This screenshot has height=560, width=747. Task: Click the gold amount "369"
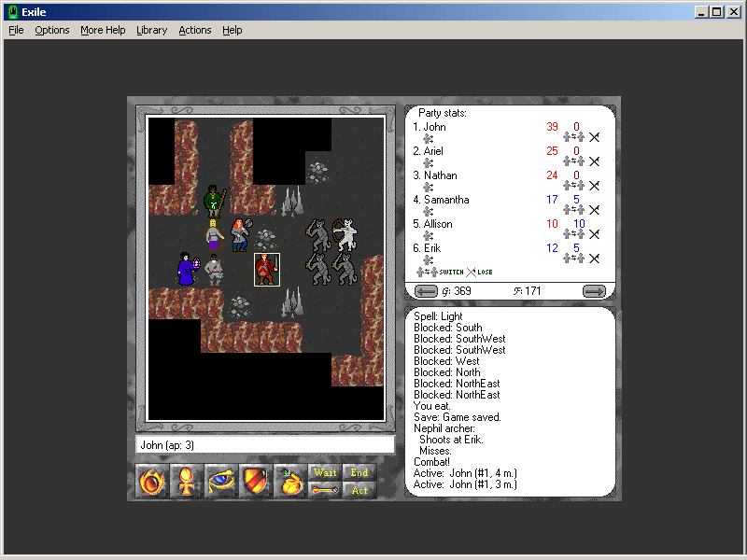coord(462,291)
